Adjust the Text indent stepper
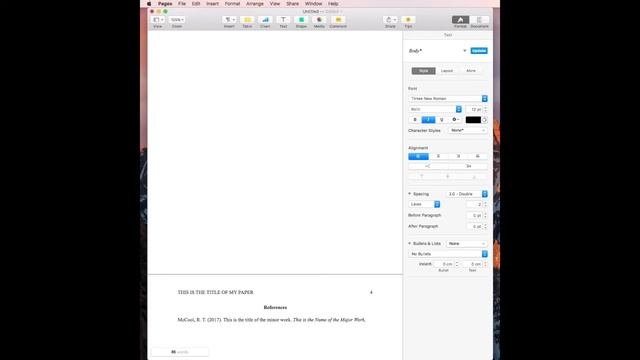Viewport: 640px width, 360px height. click(485, 264)
